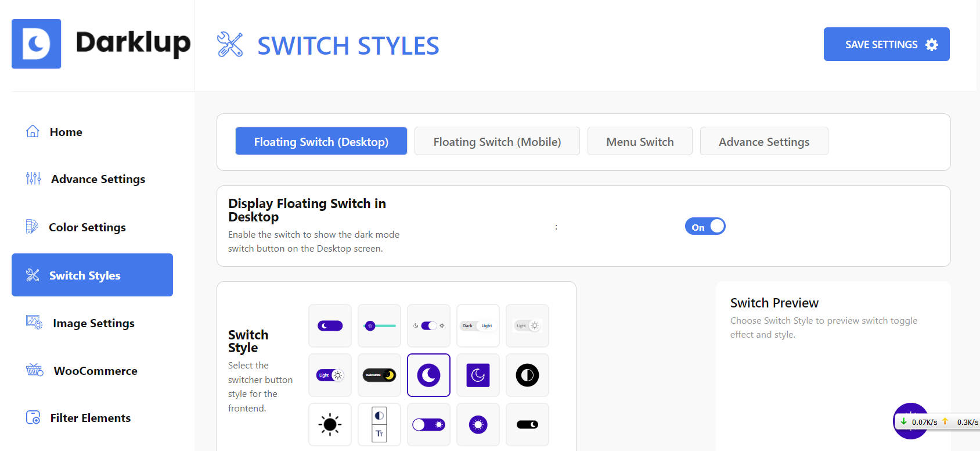Select the teal slider switch style
980x451 pixels.
(x=379, y=326)
